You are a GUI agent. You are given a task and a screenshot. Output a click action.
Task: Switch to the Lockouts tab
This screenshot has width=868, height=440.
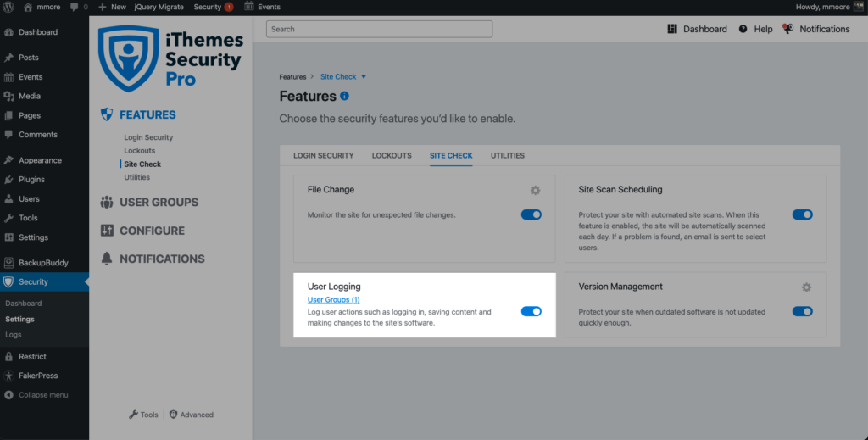[392, 155]
